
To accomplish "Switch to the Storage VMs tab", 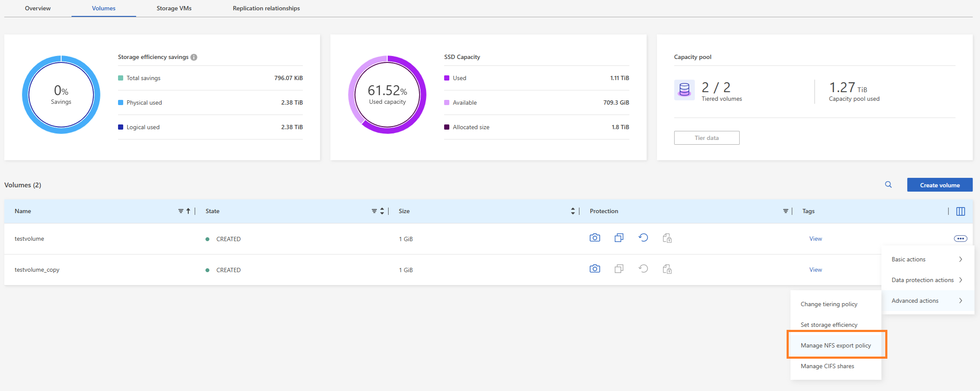I will [x=174, y=8].
